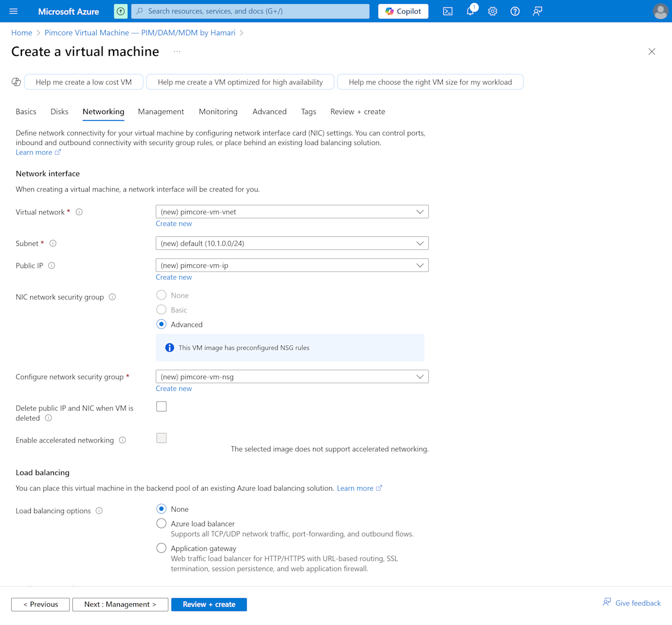The image size is (672, 625).
Task: Open the top bar feedback icon
Action: 538,11
